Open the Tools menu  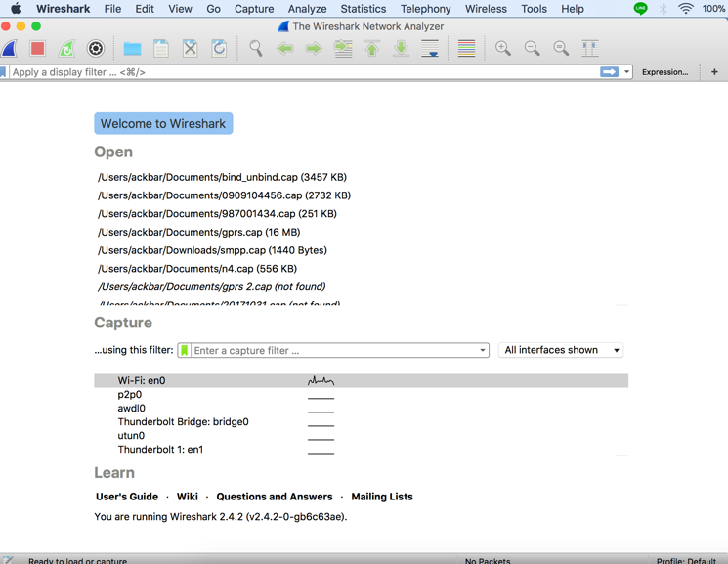(x=534, y=9)
